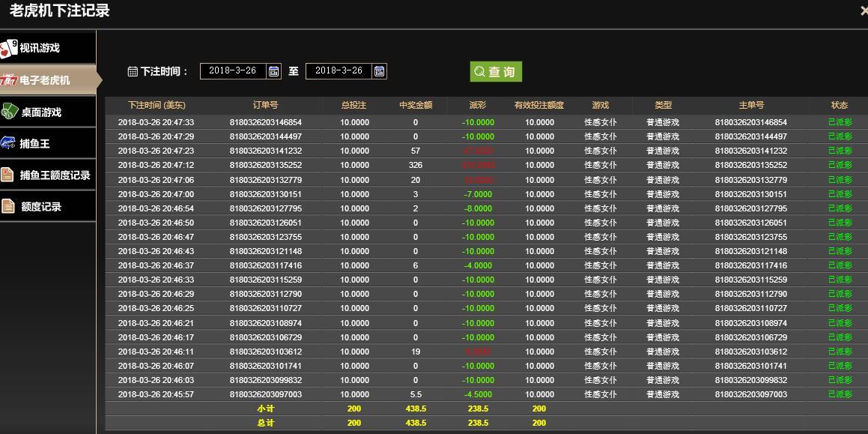The height and width of the screenshot is (434, 868).
Task: Click the 777 icon for 电子老虎机
Action: [x=9, y=80]
